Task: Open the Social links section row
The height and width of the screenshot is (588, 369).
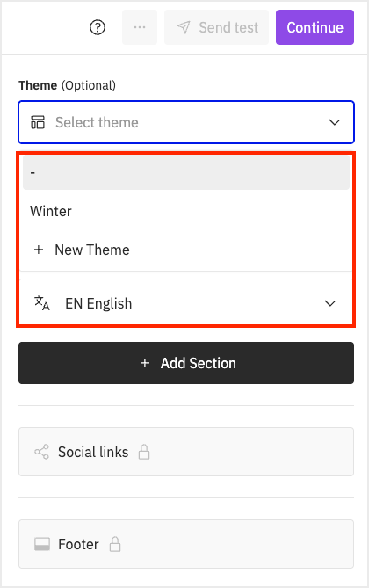Action: (x=186, y=452)
